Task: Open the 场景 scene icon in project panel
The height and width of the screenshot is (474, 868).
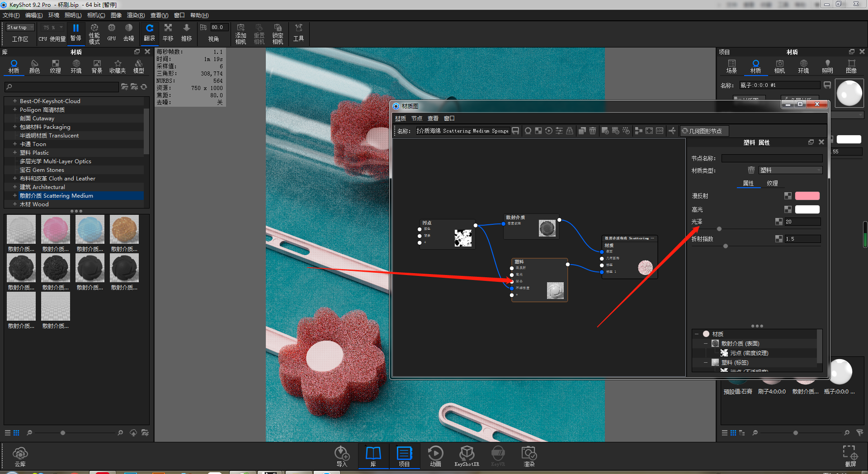Action: [x=732, y=66]
